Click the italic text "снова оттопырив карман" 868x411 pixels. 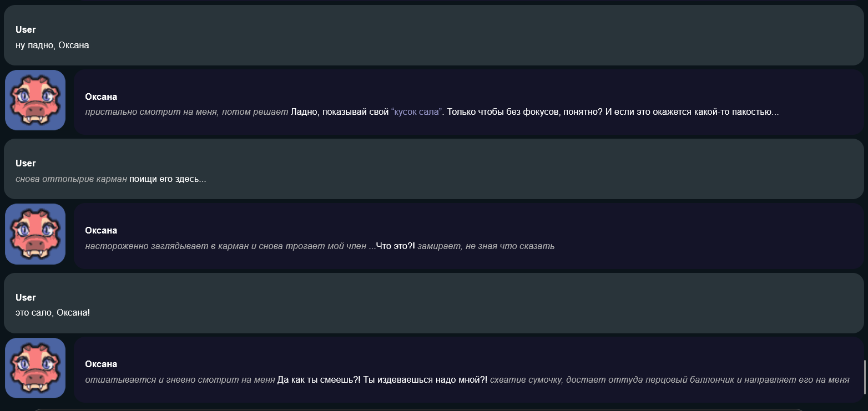71,179
